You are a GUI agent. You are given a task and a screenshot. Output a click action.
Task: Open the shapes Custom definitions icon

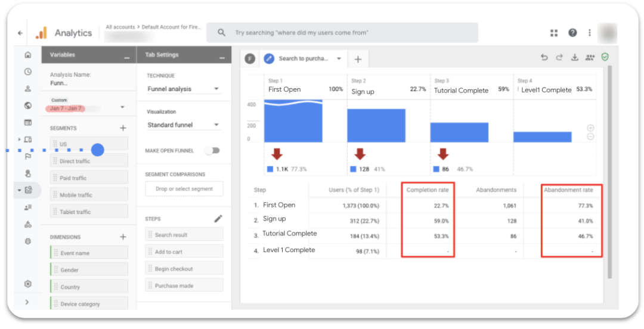[28, 224]
